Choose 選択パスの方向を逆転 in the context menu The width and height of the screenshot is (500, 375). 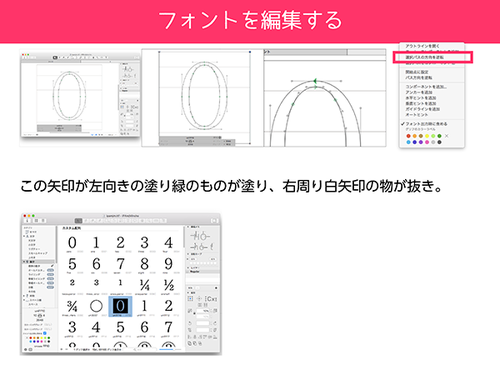425,57
